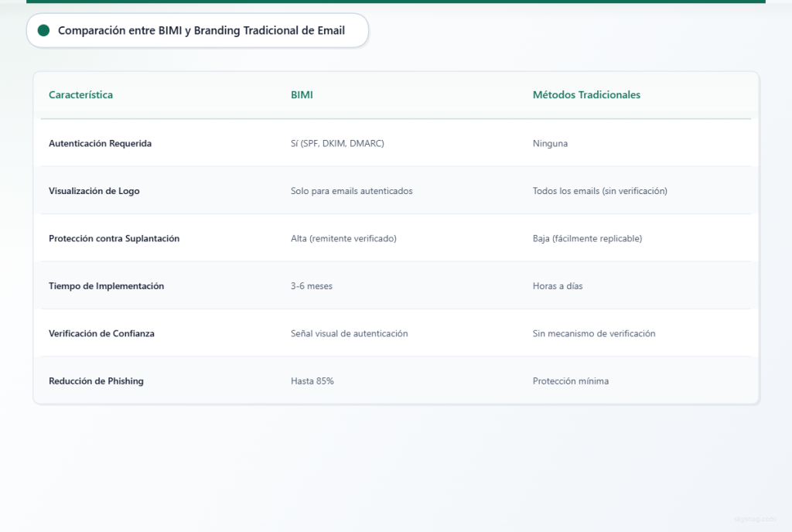Click the 'Verificación de Confianza' row label

click(101, 333)
